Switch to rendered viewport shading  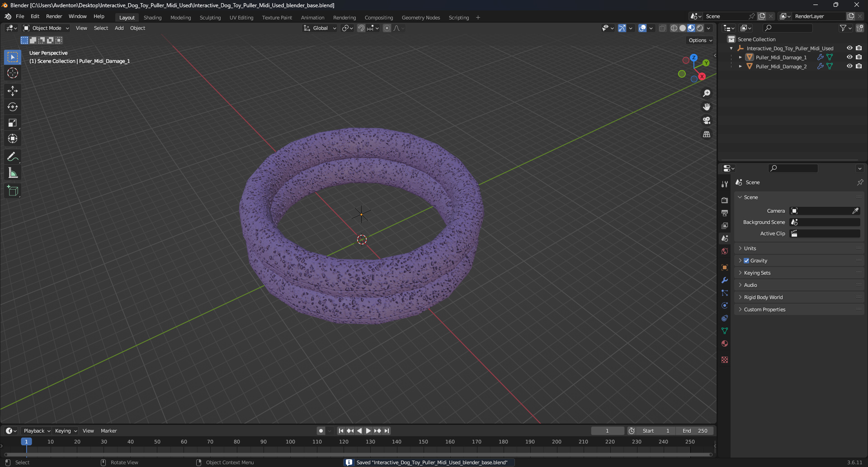pos(700,28)
